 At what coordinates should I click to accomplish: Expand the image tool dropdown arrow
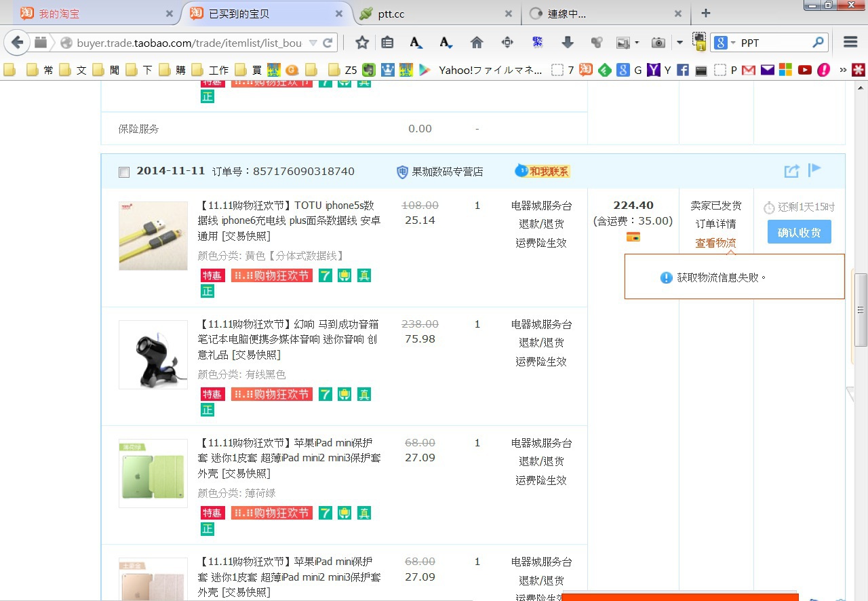[x=637, y=43]
